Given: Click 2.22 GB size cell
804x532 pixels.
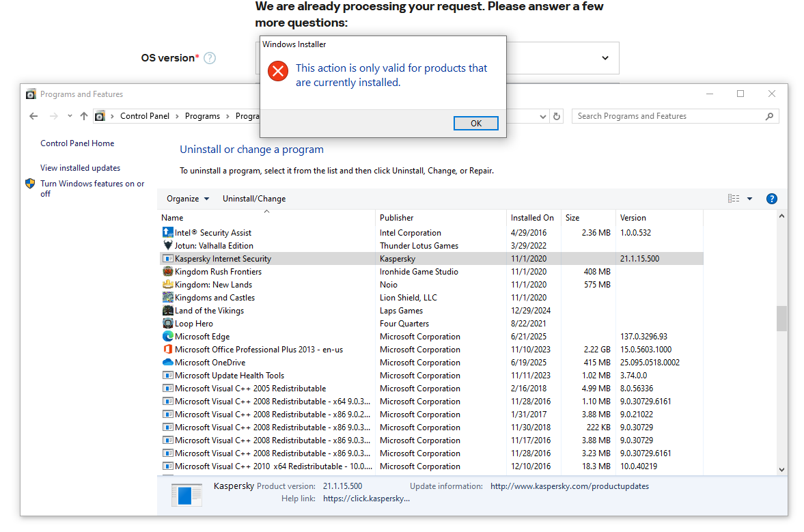Looking at the screenshot, I should point(597,350).
